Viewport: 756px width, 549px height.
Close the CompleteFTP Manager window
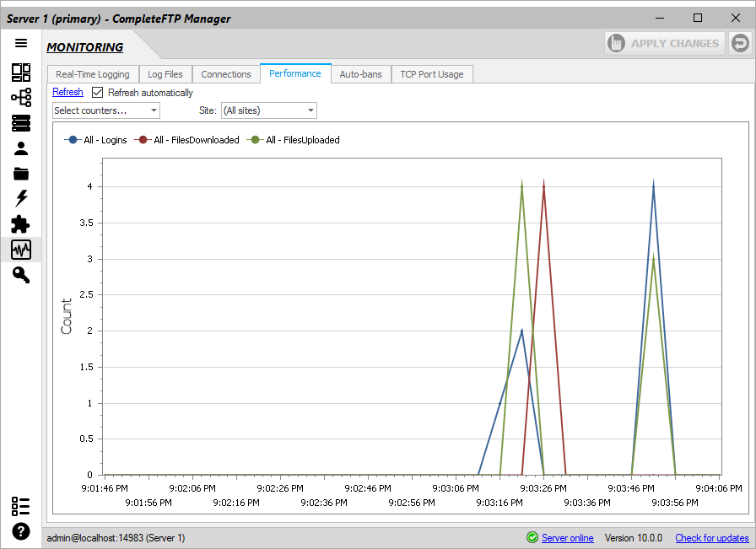click(x=735, y=19)
